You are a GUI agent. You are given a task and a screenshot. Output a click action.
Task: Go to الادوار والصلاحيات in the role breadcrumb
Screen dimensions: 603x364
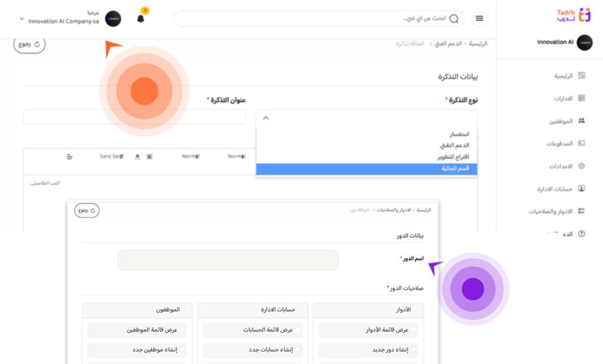click(394, 210)
